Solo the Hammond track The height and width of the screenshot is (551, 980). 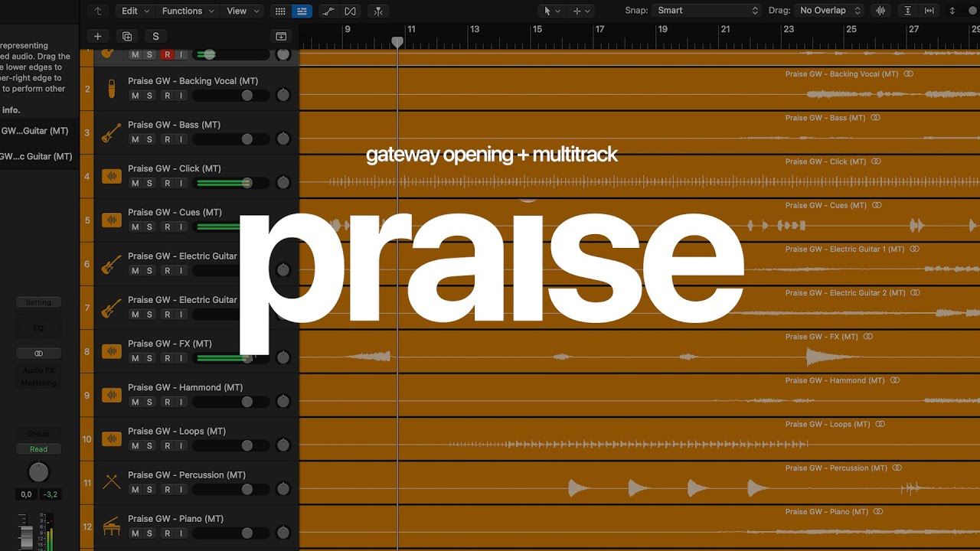point(149,402)
